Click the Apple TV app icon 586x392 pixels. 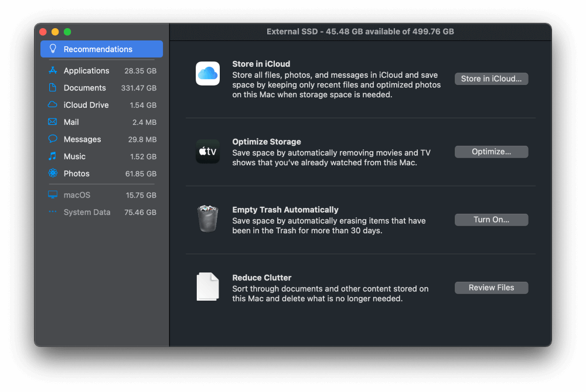click(207, 151)
